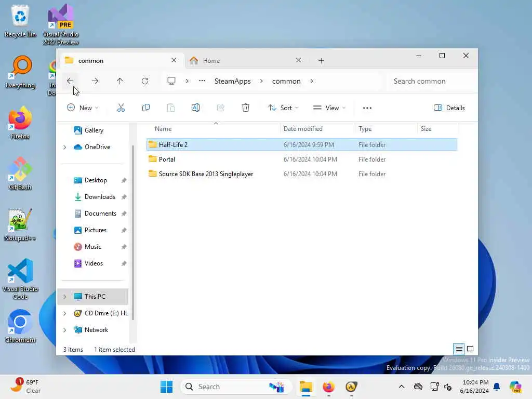Click the Delete trash can icon

[246, 108]
